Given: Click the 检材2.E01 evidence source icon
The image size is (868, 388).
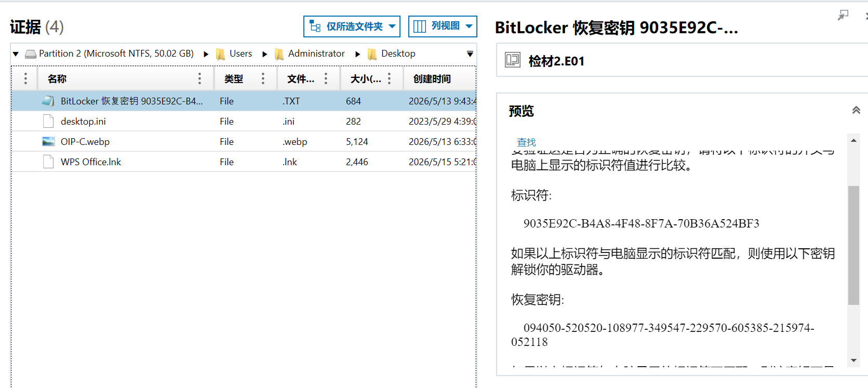Looking at the screenshot, I should tap(513, 60).
